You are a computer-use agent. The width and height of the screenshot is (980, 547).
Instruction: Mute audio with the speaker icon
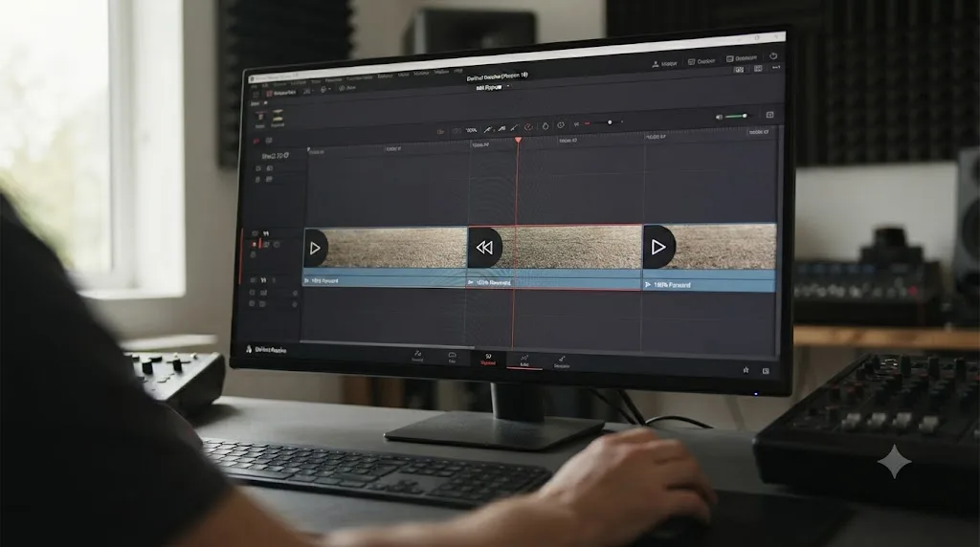719,117
